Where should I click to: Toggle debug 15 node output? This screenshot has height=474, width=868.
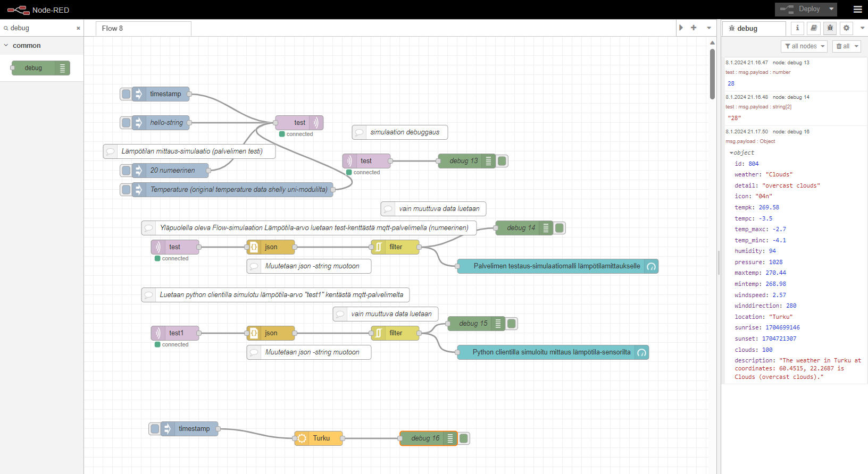[x=511, y=324]
